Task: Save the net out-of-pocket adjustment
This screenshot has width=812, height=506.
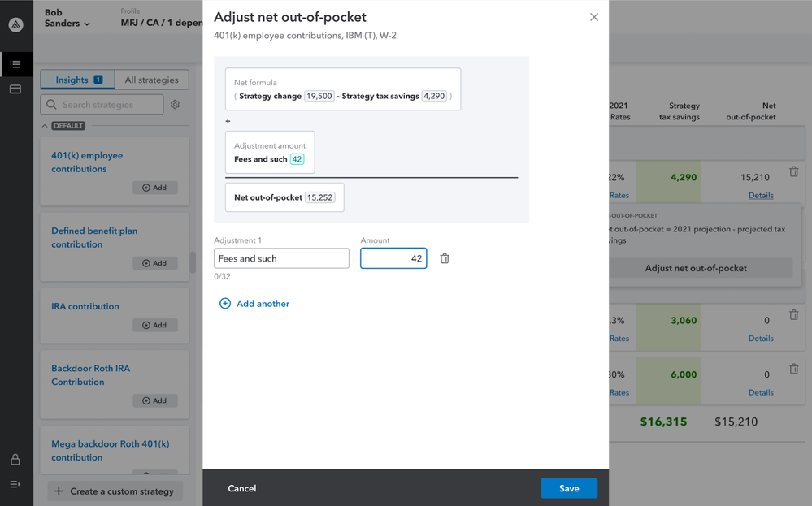Action: point(569,488)
